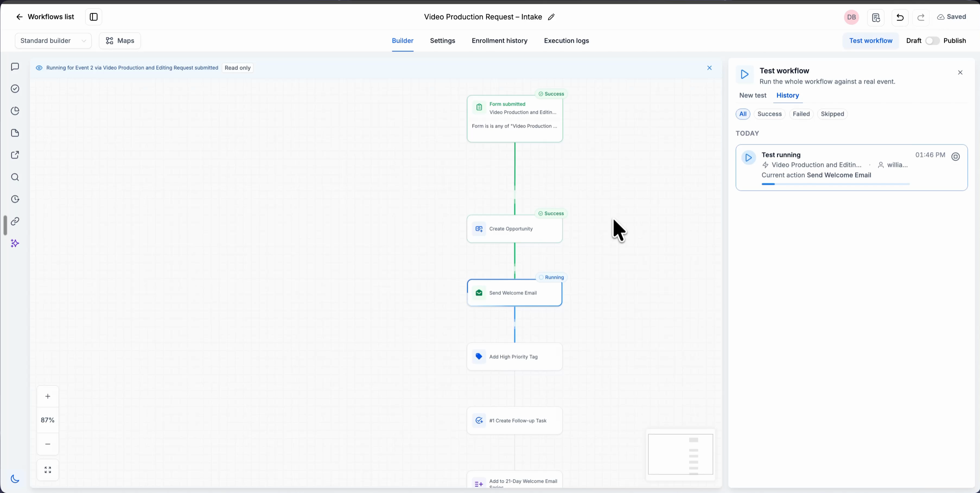Filter test history by Failed

pyautogui.click(x=801, y=114)
